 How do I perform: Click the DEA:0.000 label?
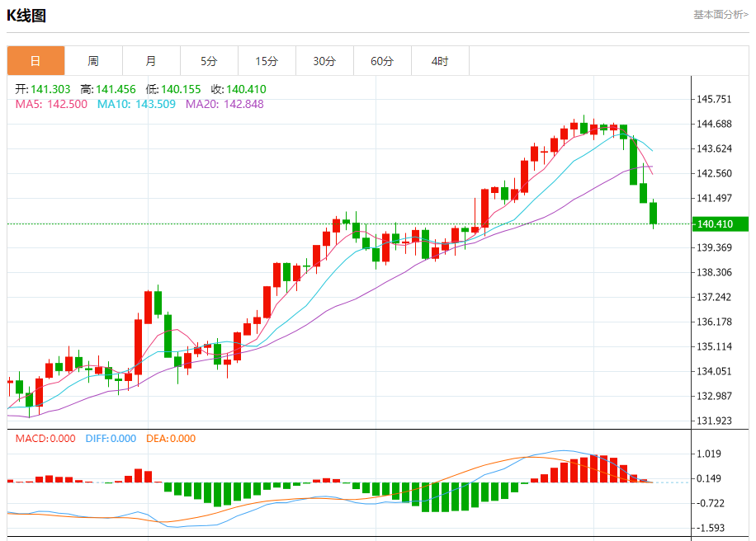coord(171,439)
